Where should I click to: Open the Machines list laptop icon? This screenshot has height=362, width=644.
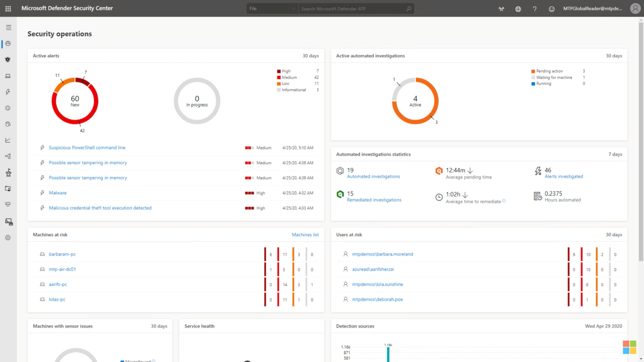pos(8,76)
